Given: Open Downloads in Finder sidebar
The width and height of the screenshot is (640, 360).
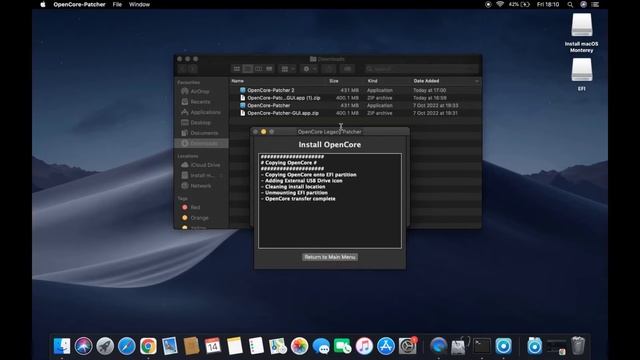Looking at the screenshot, I should tap(201, 143).
